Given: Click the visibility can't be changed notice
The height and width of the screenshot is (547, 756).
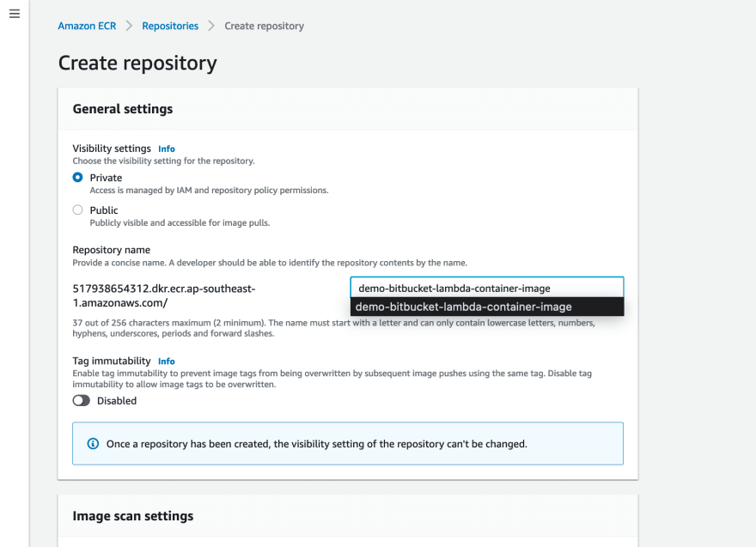Looking at the screenshot, I should coord(348,443).
